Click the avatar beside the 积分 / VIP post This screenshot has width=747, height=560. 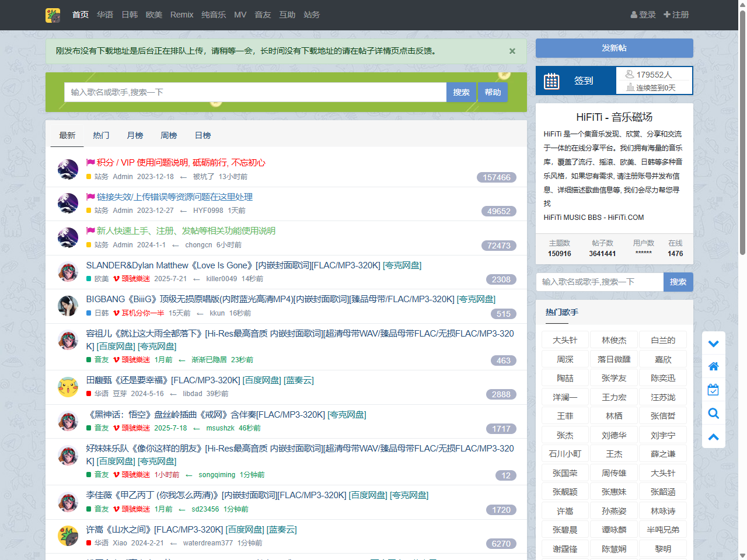tap(68, 169)
